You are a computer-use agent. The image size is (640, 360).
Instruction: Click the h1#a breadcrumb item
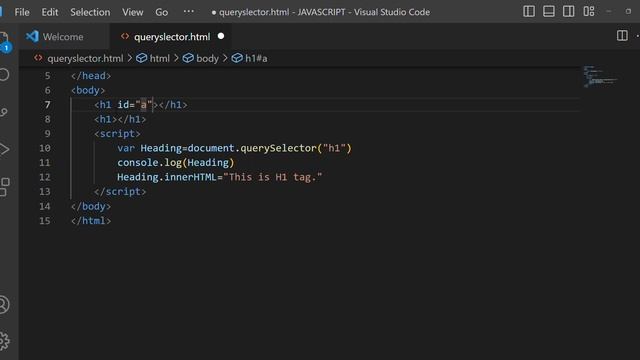[256, 58]
